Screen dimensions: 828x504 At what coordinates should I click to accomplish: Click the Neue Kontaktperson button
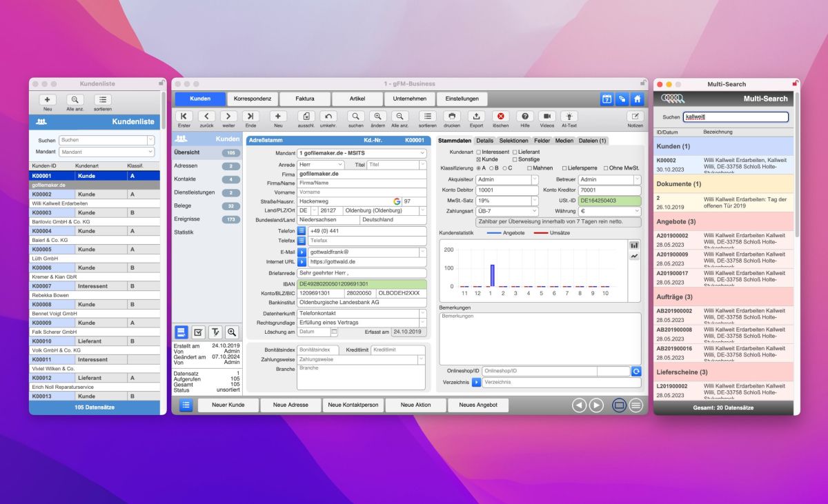click(353, 405)
